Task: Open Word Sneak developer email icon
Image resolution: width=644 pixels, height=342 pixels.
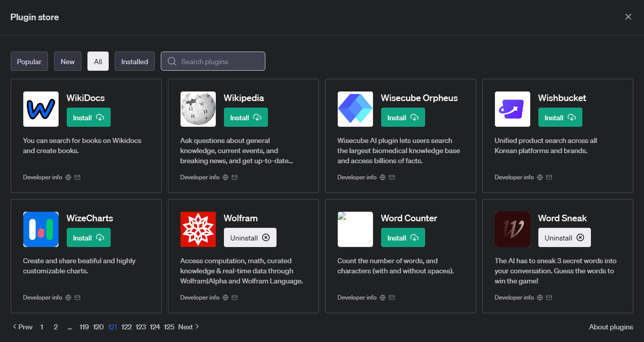Action: pyautogui.click(x=549, y=298)
